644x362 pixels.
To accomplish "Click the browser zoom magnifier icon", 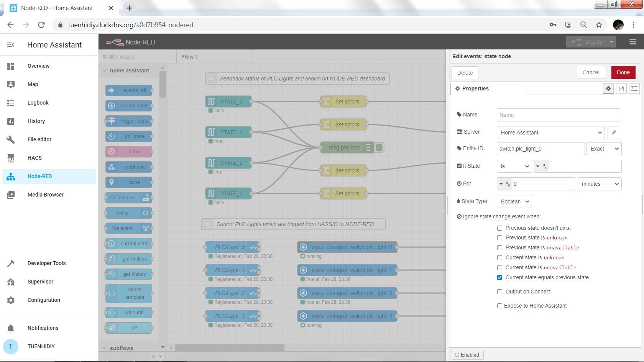I will click(583, 25).
